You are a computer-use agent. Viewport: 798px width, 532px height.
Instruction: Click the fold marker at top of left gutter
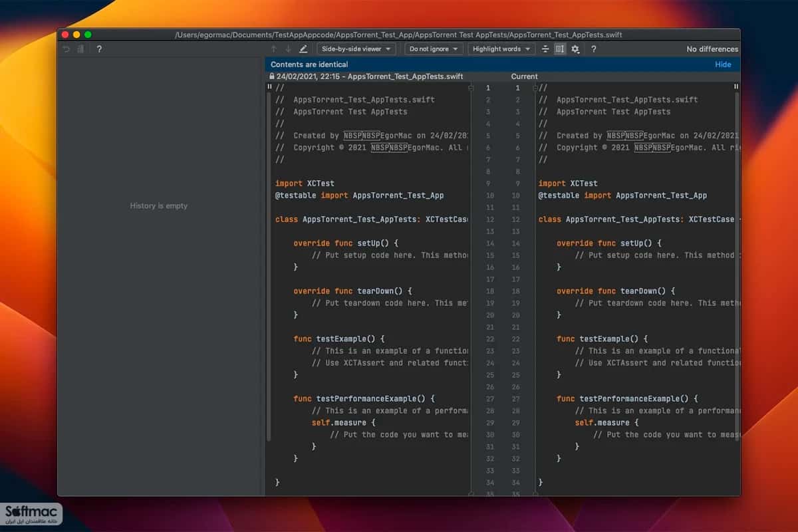(x=471, y=88)
